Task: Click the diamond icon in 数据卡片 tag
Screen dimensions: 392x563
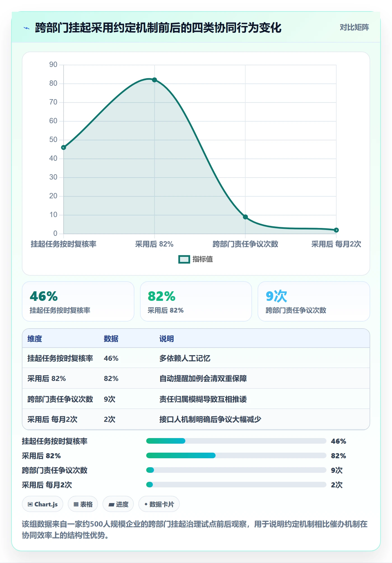Action: click(x=146, y=504)
